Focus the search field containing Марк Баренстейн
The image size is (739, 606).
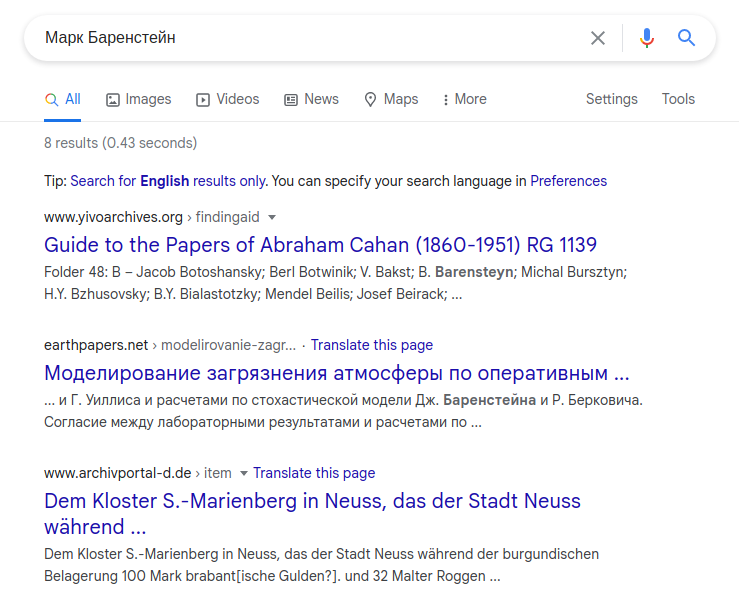pos(311,38)
